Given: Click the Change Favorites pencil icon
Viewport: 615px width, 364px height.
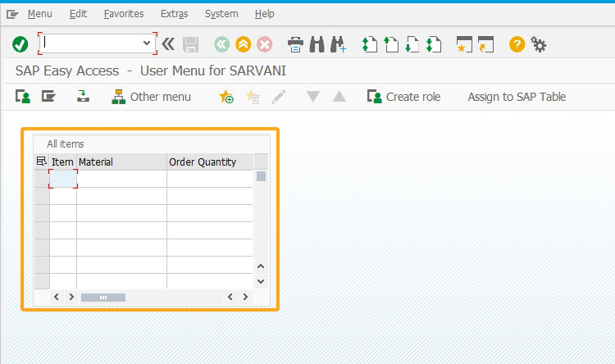Looking at the screenshot, I should coord(279,97).
